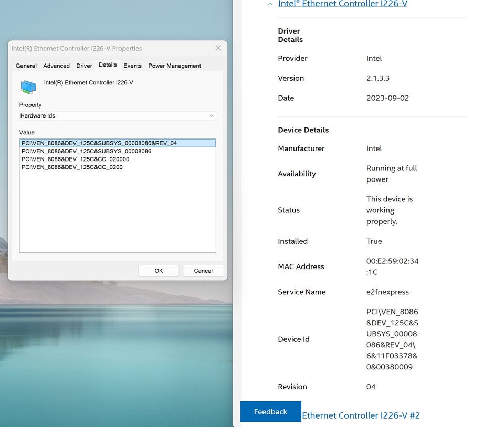This screenshot has width=504, height=427.
Task: Select the hardware ID ending in CC_0200
Action: click(72, 167)
